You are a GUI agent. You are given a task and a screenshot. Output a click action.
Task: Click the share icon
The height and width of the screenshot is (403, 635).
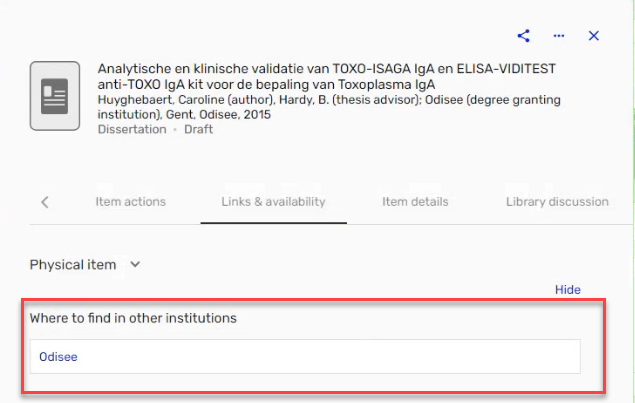[523, 36]
